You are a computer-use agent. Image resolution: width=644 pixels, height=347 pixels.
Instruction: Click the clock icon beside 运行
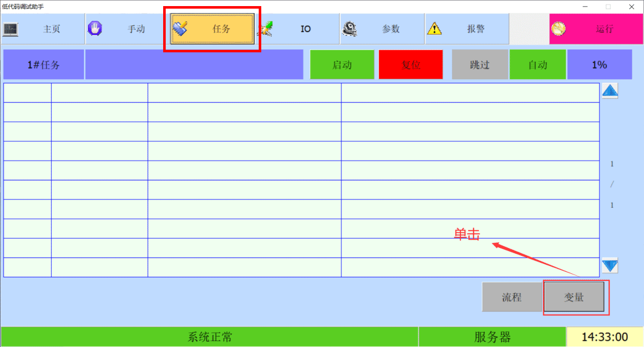558,29
